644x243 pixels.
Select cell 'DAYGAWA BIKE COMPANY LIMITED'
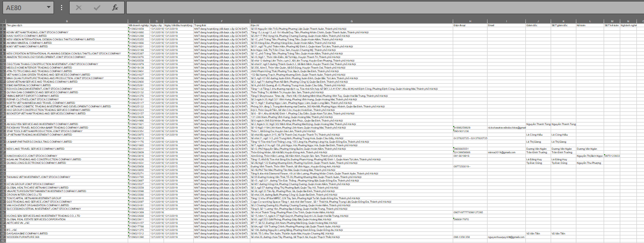point(67,234)
